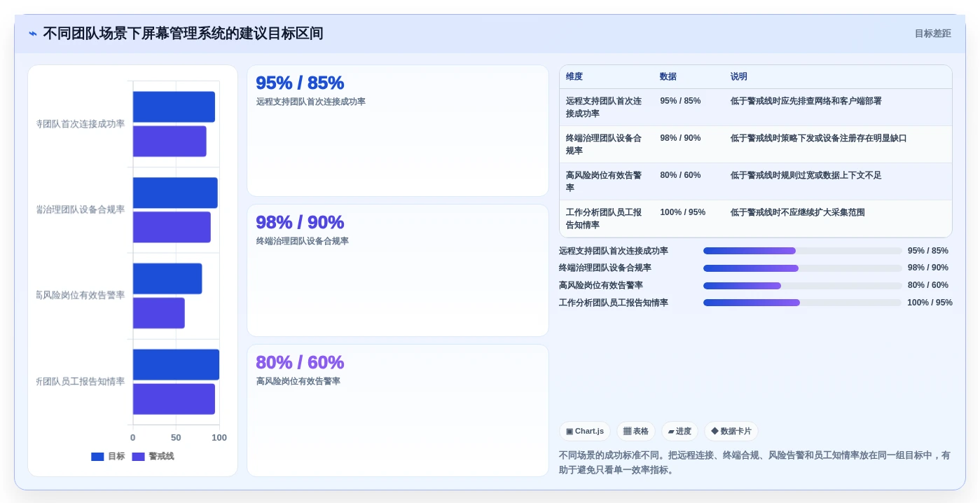The width and height of the screenshot is (980, 503).
Task: Click the 80% / 60% progress value label
Action: coord(928,286)
